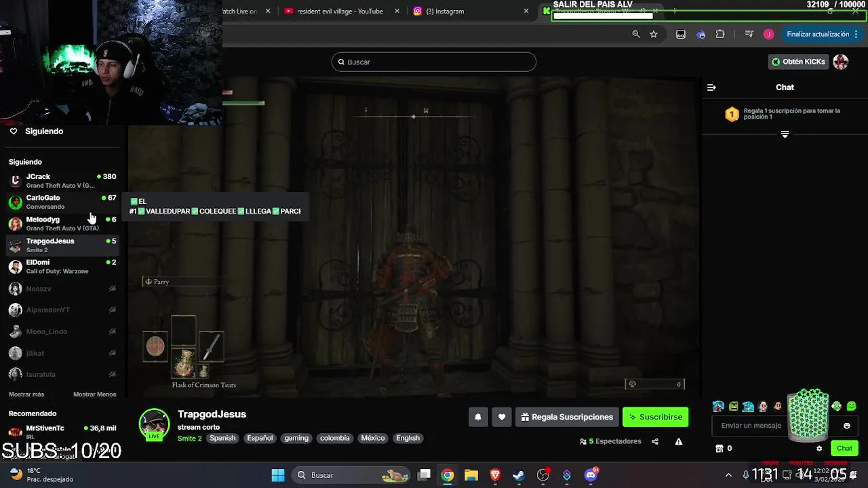Click the Windows taskbar Buscar search box

tap(352, 475)
